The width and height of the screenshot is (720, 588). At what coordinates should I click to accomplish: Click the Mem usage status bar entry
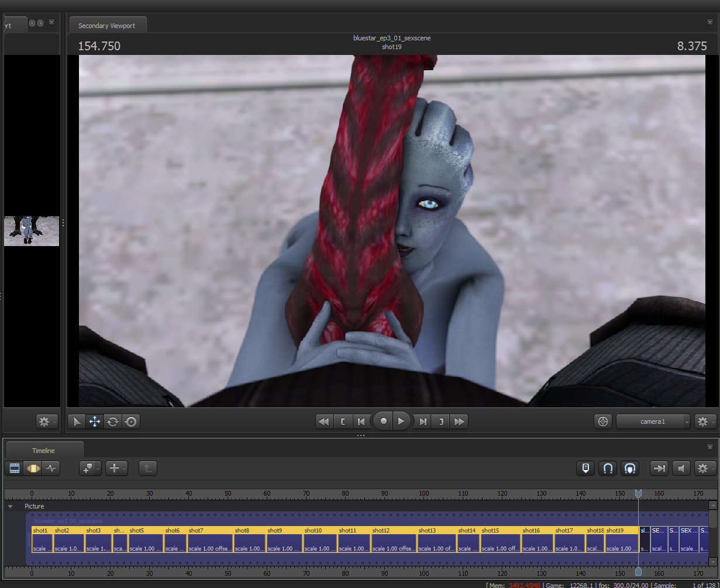coord(514,585)
